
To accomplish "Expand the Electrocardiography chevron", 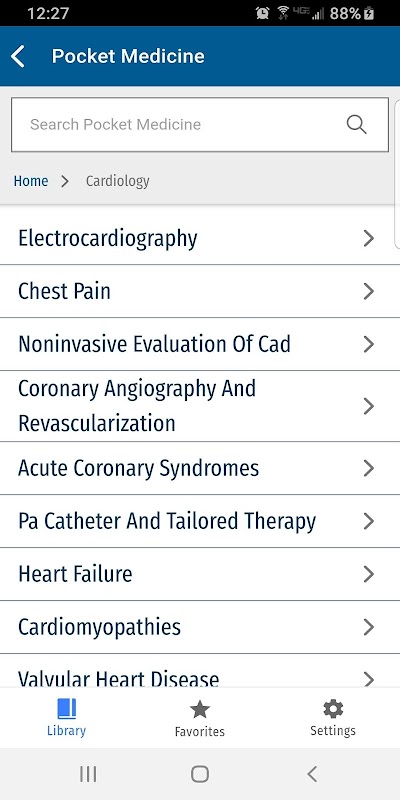I will [x=368, y=238].
